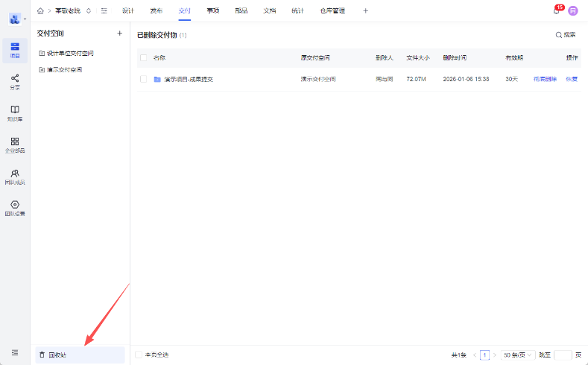Open the 团队设置 team settings icon
This screenshot has width=588, height=365.
(15, 208)
